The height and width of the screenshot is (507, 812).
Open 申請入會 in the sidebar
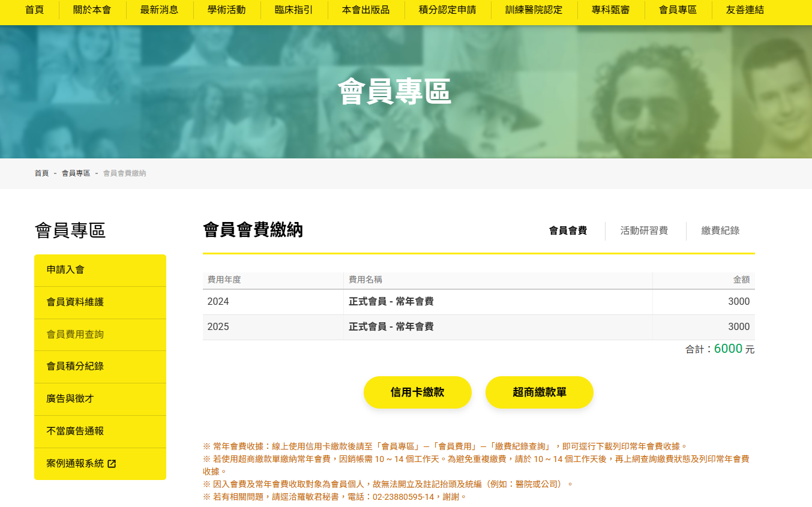coord(100,270)
